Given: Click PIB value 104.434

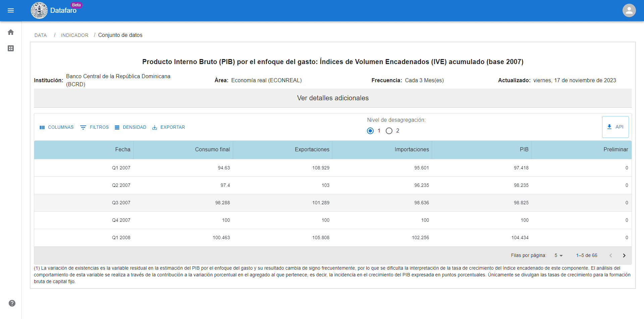Looking at the screenshot, I should pyautogui.click(x=520, y=238).
